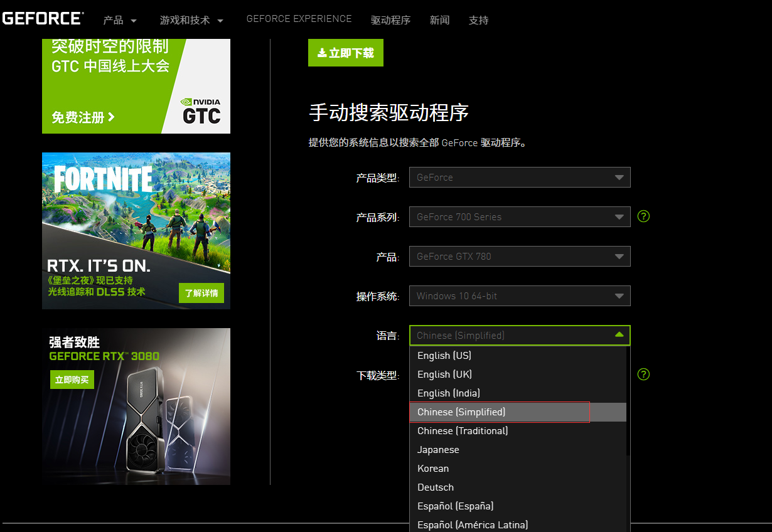Open the Fortnite RTX banner image
The image size is (772, 532).
tap(136, 231)
